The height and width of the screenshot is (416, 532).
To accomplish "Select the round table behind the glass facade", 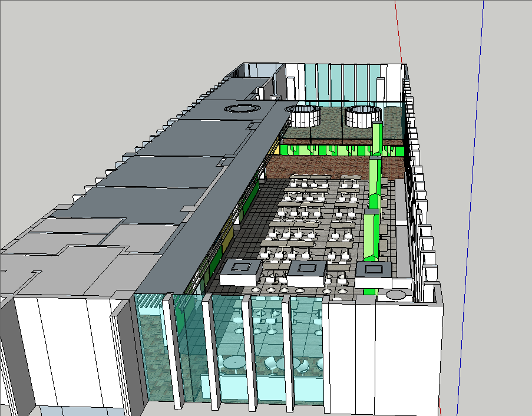I will (234, 363).
